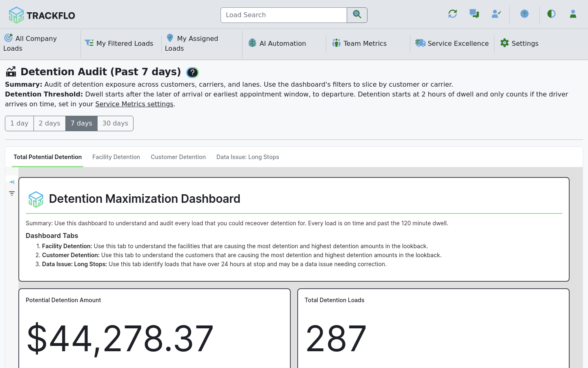Open the chat bubbles icon
This screenshot has width=588, height=368.
[474, 14]
